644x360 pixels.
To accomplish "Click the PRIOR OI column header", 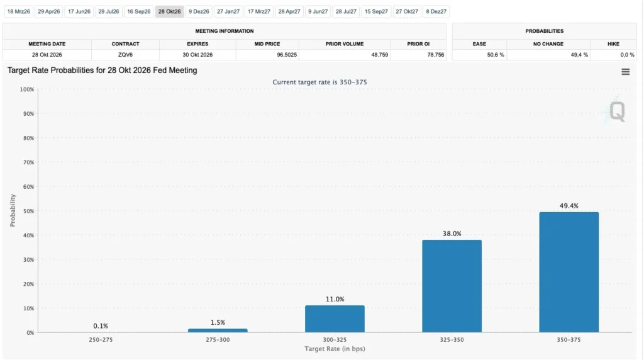I will pos(418,44).
